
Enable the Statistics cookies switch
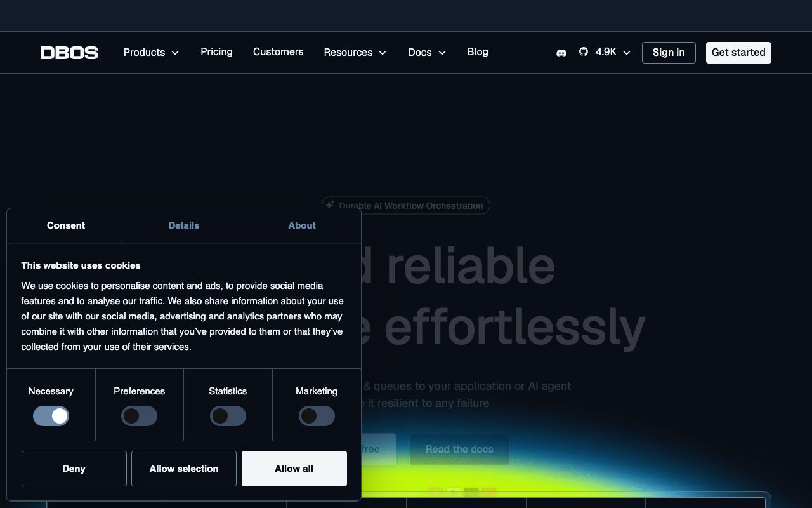tap(228, 416)
